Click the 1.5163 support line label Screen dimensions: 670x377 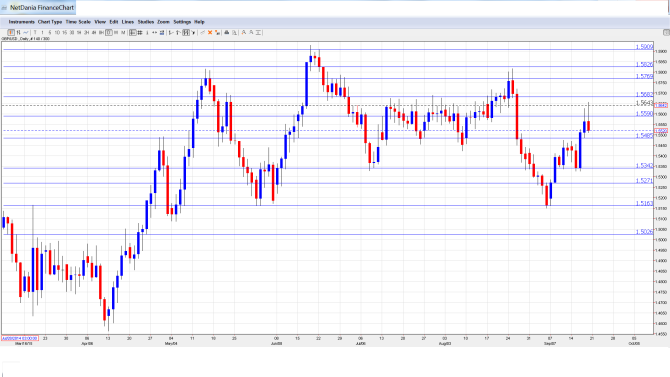644,203
